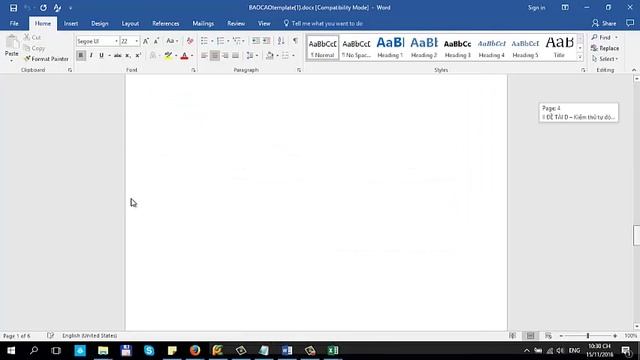The height and width of the screenshot is (360, 640).
Task: Toggle Center alignment
Action: pyautogui.click(x=215, y=56)
